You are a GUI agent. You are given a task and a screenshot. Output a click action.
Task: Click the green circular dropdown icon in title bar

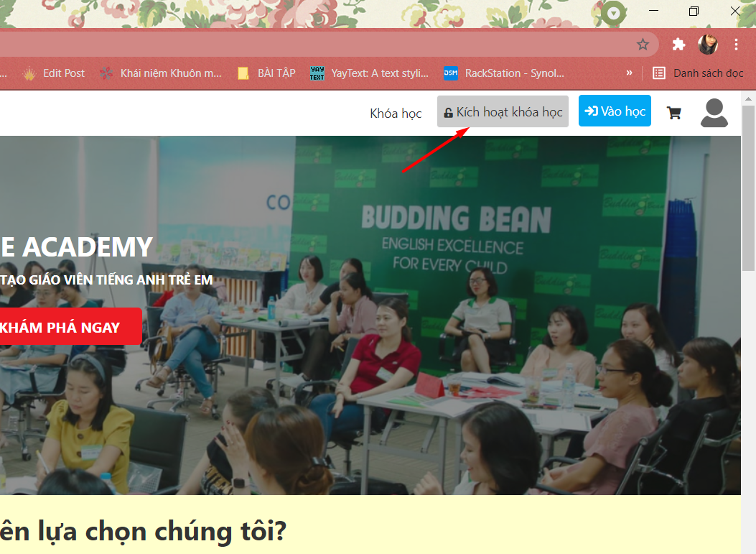coord(613,13)
